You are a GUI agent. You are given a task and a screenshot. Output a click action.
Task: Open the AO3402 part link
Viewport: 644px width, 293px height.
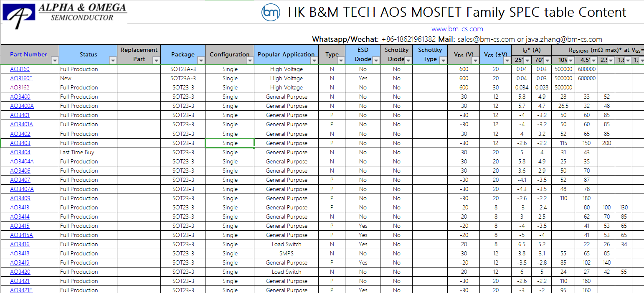(20, 134)
